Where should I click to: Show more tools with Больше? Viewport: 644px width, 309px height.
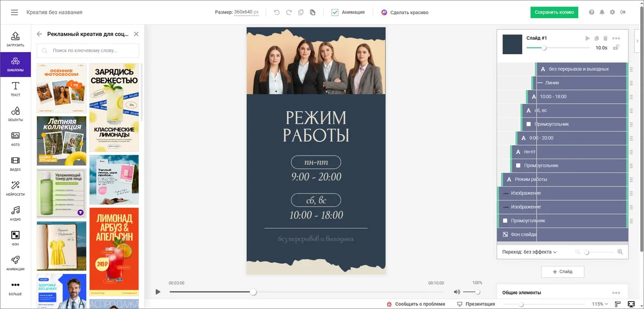(15, 288)
